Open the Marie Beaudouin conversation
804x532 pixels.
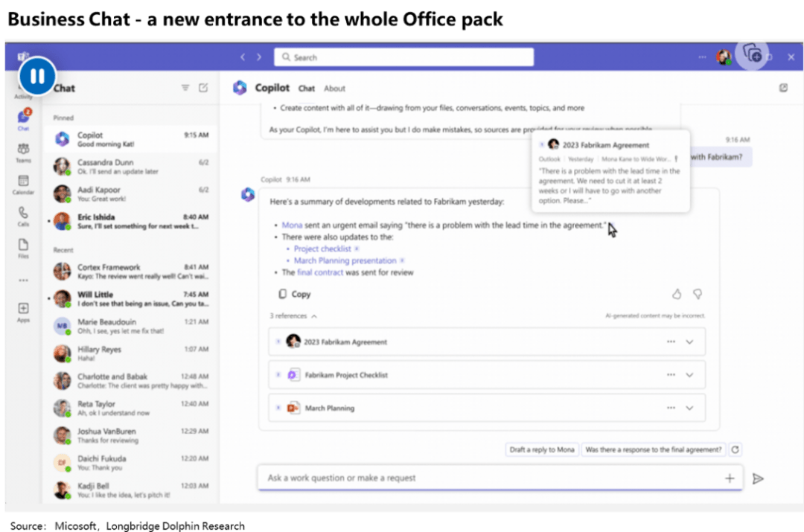pos(131,326)
